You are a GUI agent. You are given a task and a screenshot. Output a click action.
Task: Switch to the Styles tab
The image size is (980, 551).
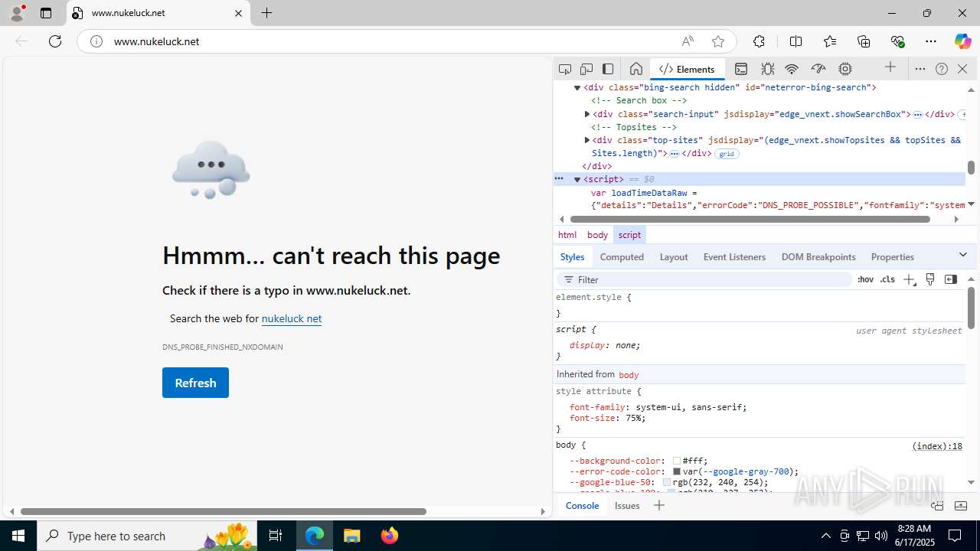pyautogui.click(x=572, y=257)
